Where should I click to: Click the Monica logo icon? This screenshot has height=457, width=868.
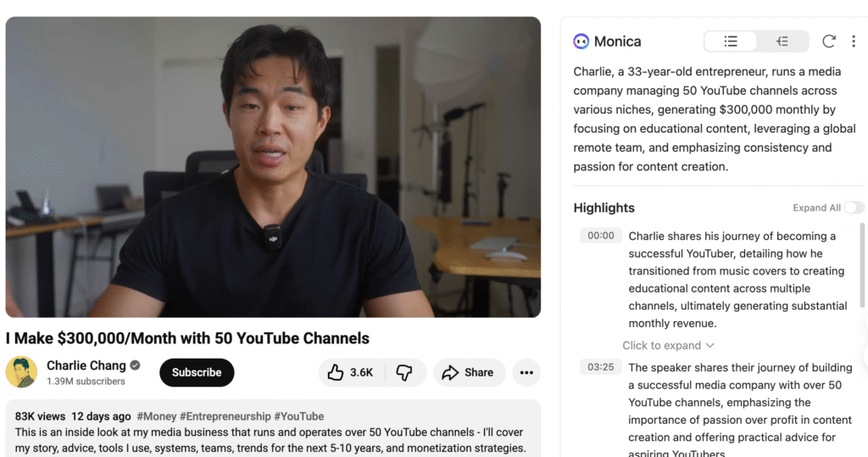click(x=581, y=42)
